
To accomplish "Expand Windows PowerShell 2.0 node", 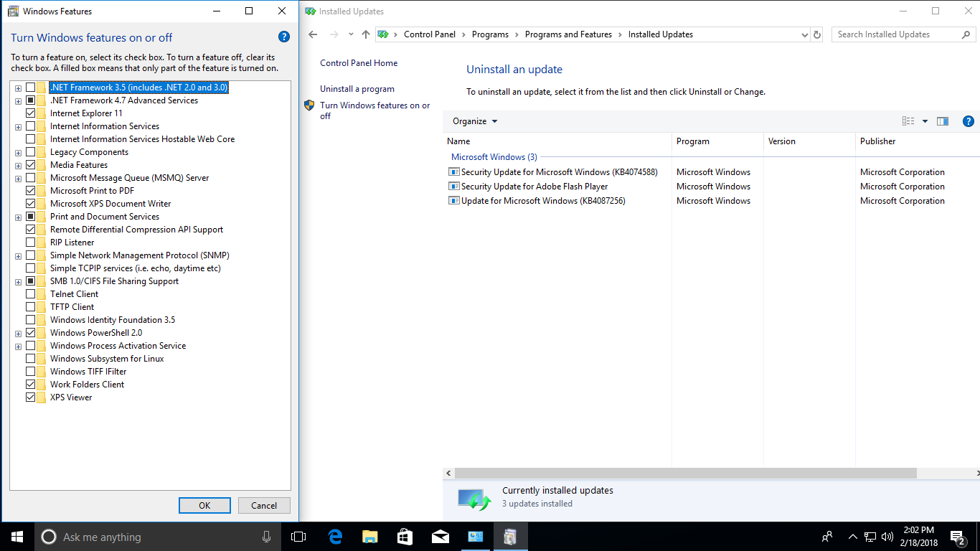I will click(18, 334).
